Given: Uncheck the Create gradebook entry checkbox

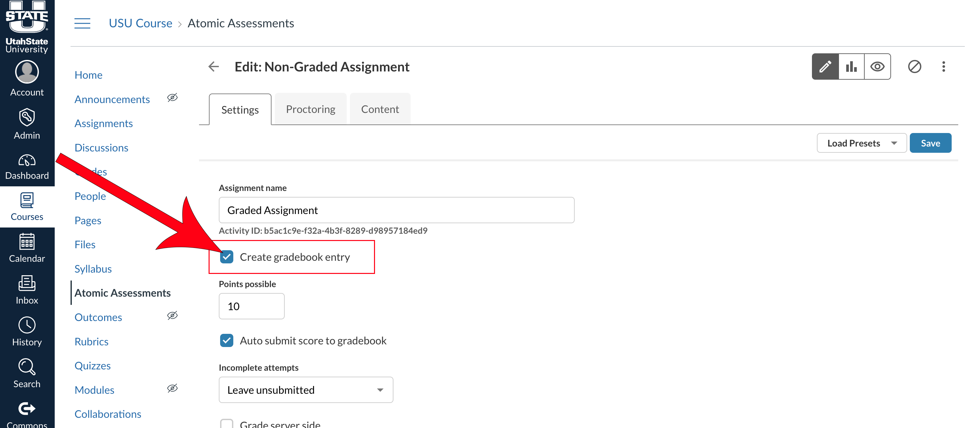Looking at the screenshot, I should 227,257.
